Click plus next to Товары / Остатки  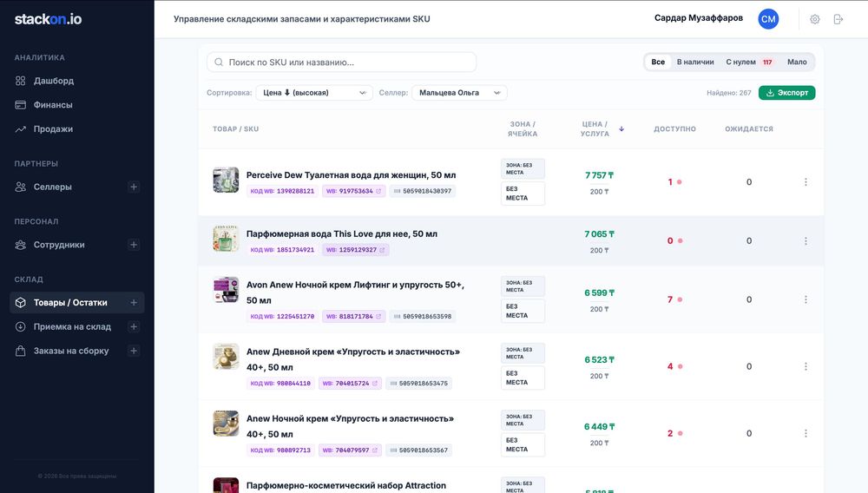pyautogui.click(x=134, y=303)
